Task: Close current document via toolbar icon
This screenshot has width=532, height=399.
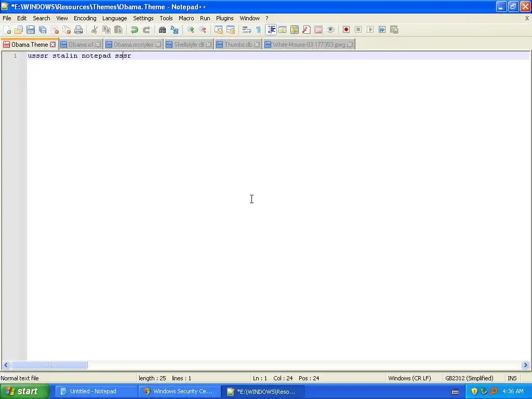Action: [55, 30]
